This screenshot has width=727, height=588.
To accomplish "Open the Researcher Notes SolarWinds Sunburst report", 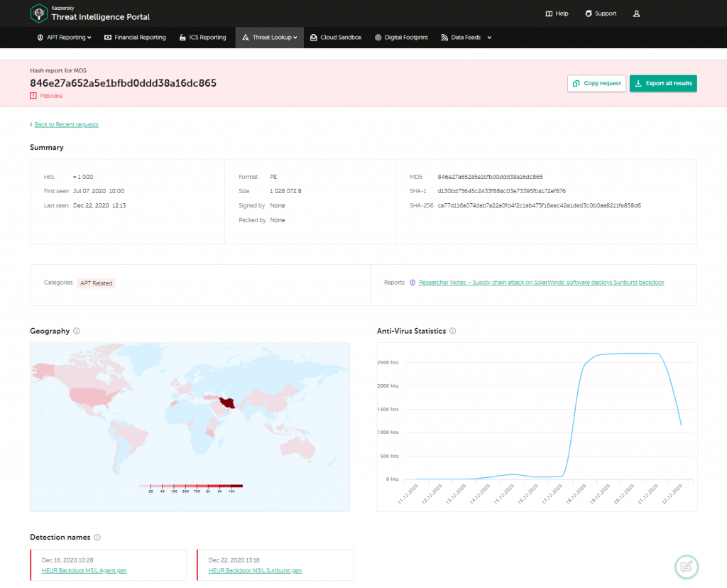I will click(541, 283).
